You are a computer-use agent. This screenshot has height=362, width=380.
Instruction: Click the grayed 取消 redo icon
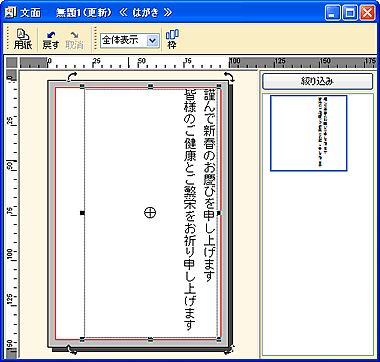point(74,40)
